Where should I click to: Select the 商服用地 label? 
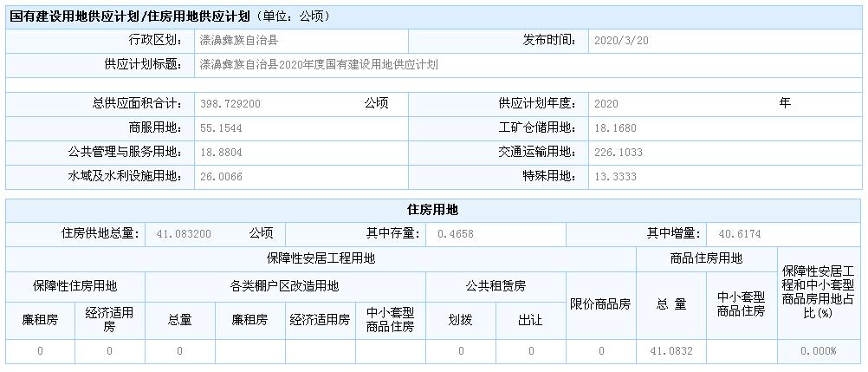(155, 127)
